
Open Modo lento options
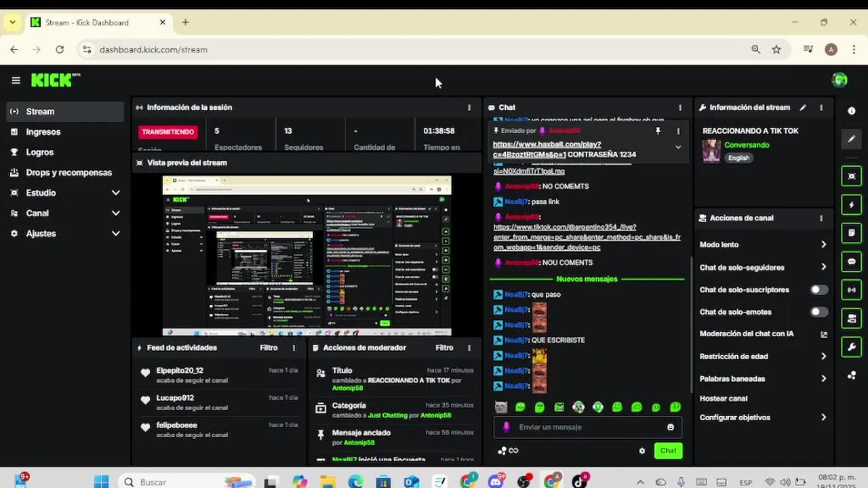pyautogui.click(x=762, y=245)
